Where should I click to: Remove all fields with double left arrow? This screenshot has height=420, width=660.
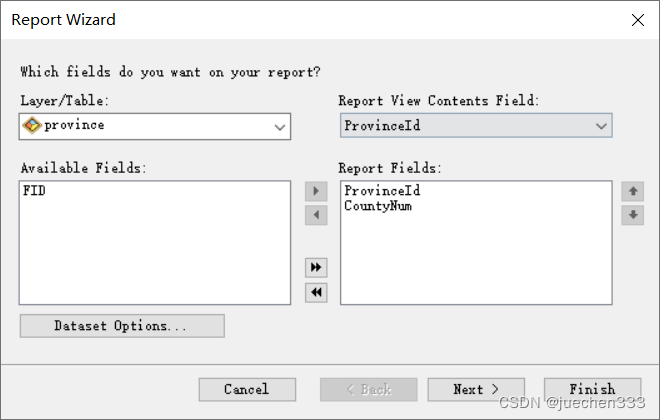click(x=316, y=292)
